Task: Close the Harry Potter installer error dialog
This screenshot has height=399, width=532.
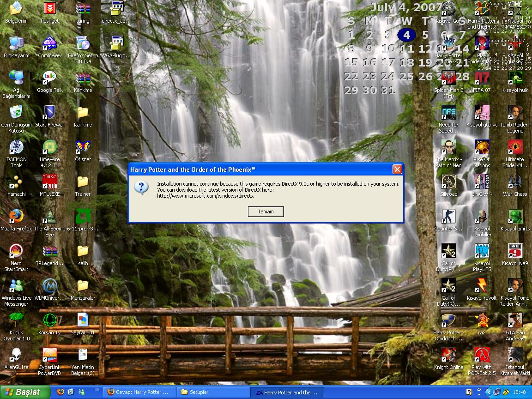Action: (x=397, y=169)
